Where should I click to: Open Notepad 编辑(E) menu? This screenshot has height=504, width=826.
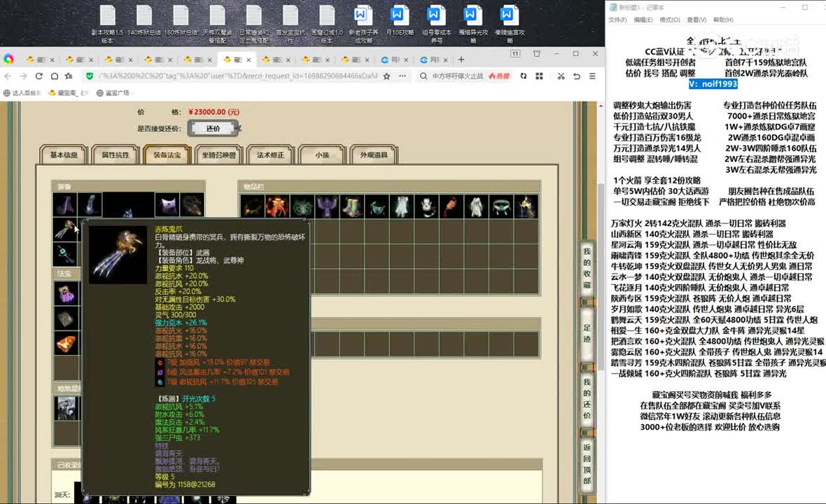tap(643, 20)
